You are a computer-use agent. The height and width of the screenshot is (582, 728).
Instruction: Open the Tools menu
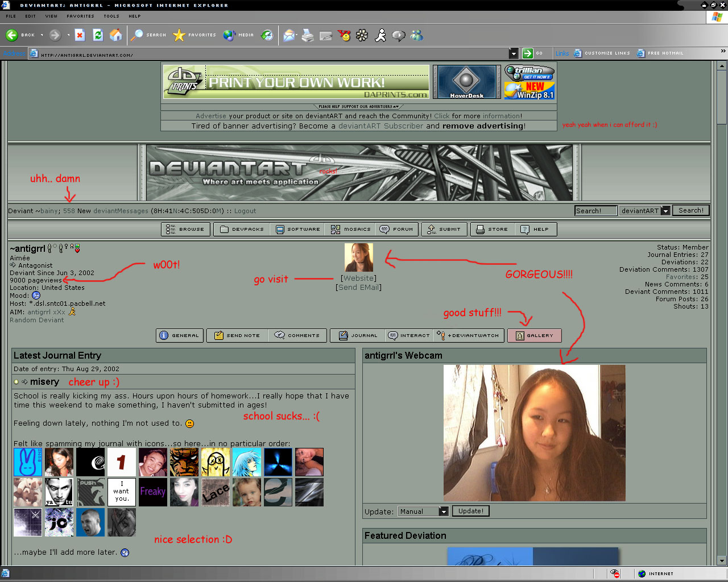pos(111,16)
